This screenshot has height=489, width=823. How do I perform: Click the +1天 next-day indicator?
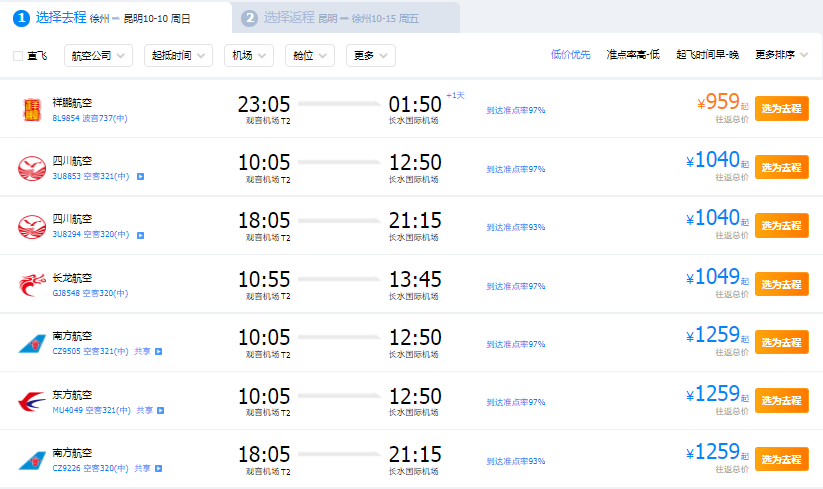(456, 95)
